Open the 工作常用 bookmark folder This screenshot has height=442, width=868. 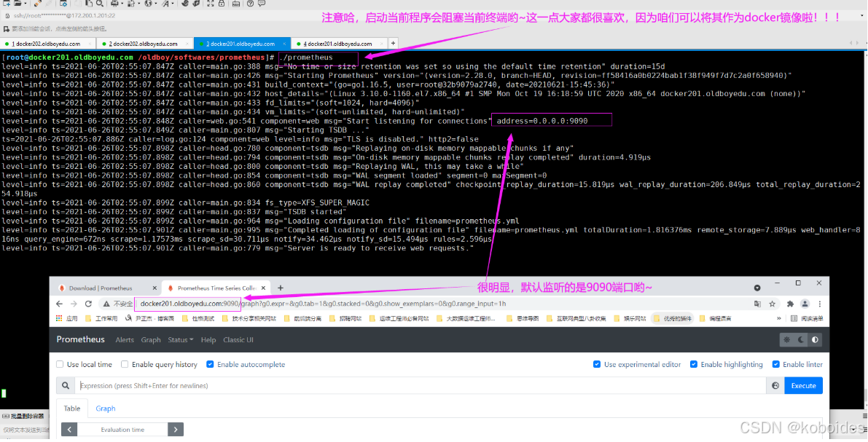[x=101, y=319]
